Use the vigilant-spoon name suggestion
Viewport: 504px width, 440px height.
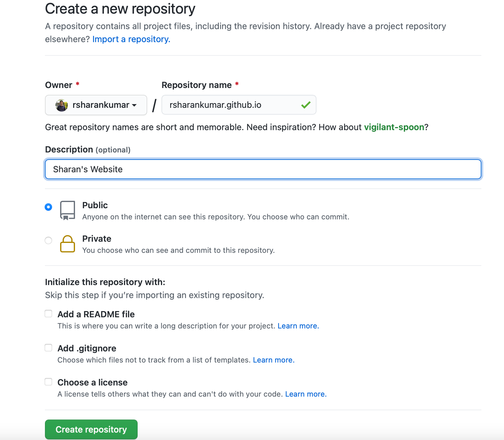394,127
